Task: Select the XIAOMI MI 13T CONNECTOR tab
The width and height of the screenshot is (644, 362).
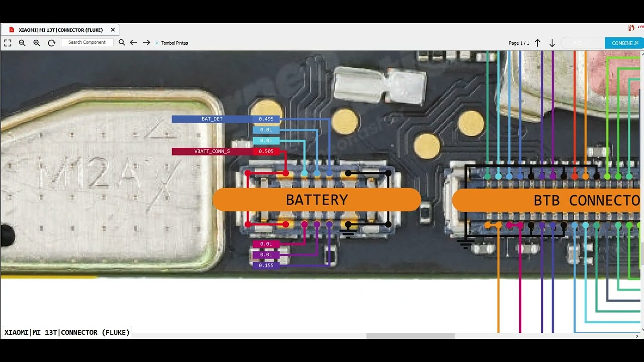Action: click(x=60, y=30)
